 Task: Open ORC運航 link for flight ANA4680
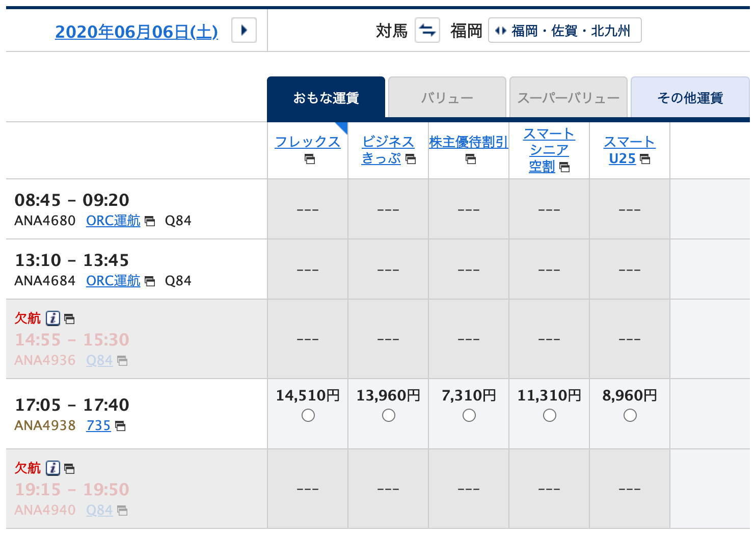(x=113, y=221)
